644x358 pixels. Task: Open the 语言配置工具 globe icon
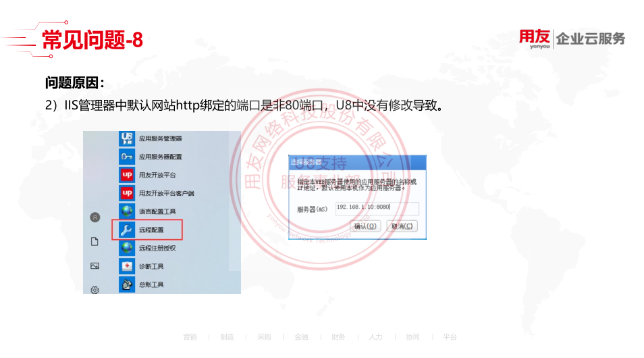click(x=127, y=211)
